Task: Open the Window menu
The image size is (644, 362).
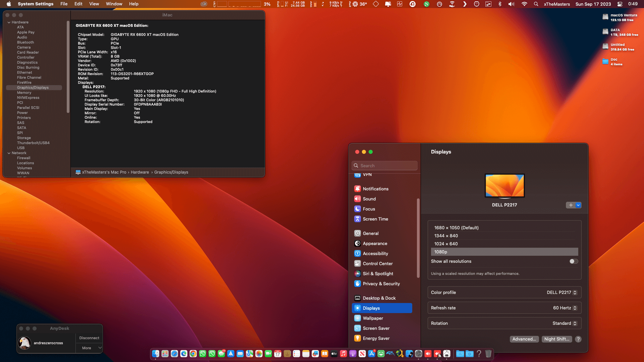Action: [114, 4]
